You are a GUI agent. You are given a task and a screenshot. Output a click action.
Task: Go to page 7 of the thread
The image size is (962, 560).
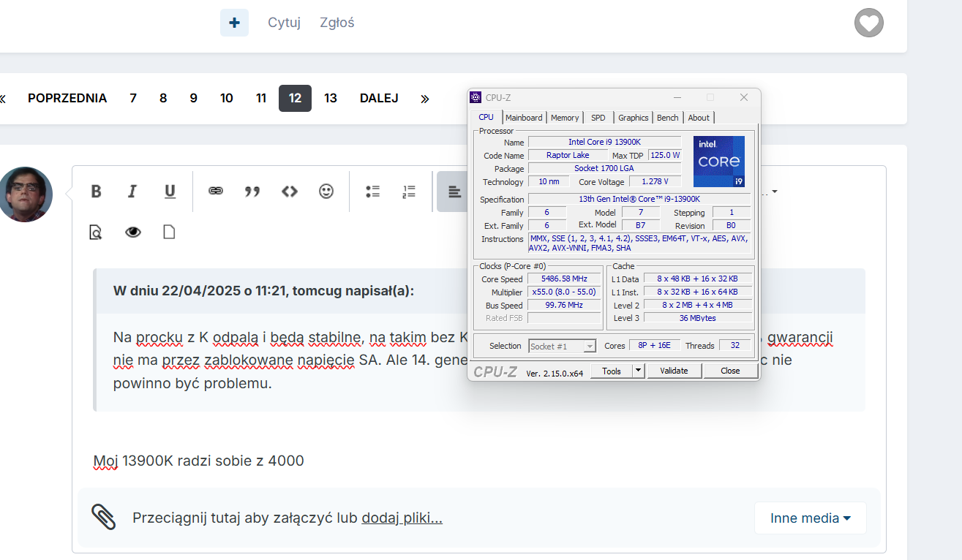133,98
